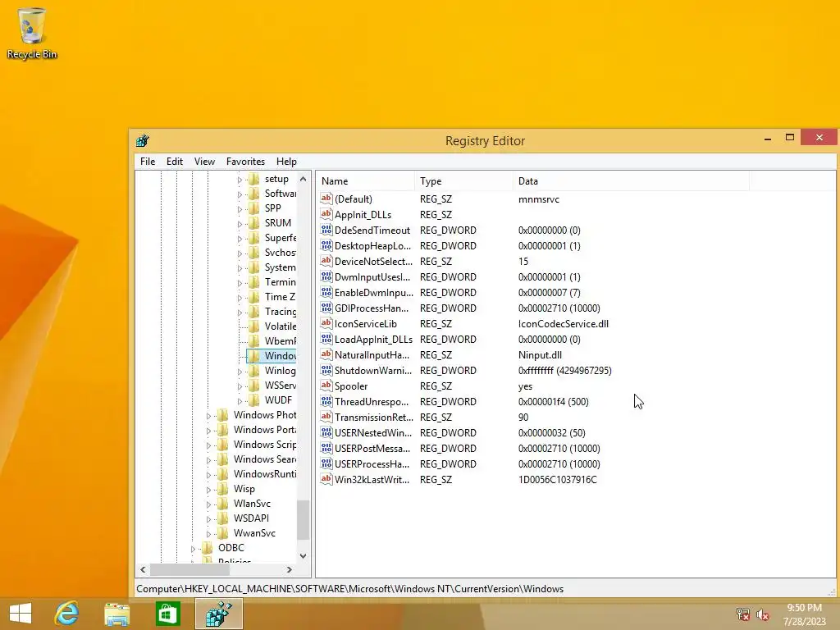The height and width of the screenshot is (630, 840).
Task: Expand the SPP registry key
Action: 240,209
